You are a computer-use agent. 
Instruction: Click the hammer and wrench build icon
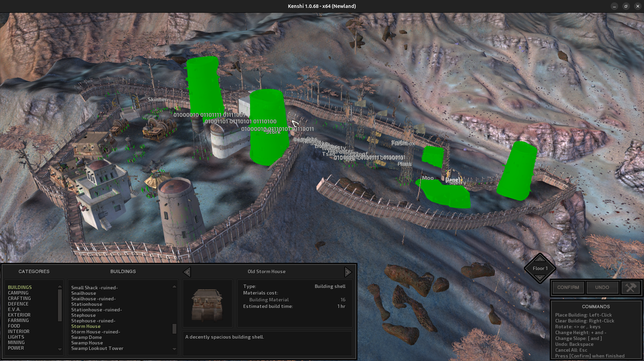631,287
